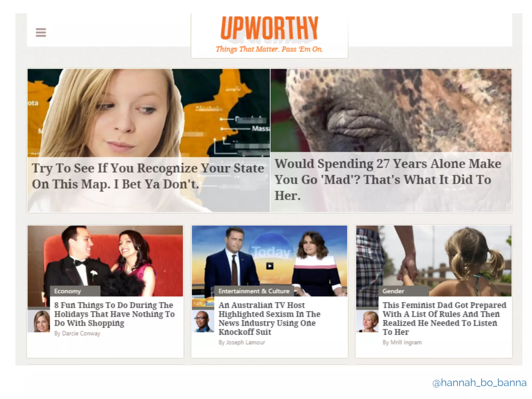Click the 'By Darcie Conway' byline
Image resolution: width=532 pixels, height=399 pixels.
pos(77,333)
